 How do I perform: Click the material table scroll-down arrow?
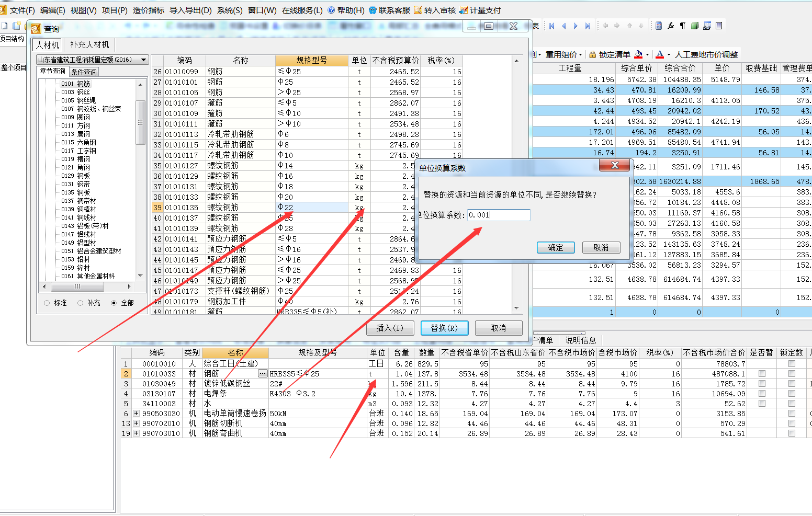click(x=516, y=308)
